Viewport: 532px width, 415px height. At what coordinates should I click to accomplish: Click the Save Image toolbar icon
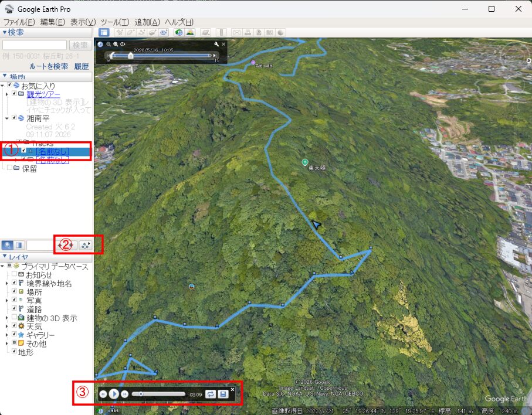tap(259, 33)
